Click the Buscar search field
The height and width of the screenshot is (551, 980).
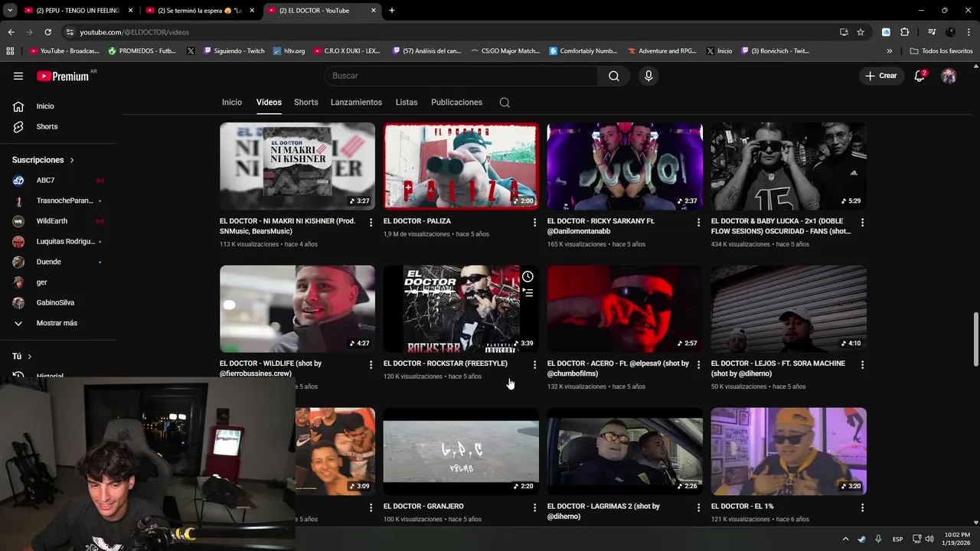tap(461, 76)
